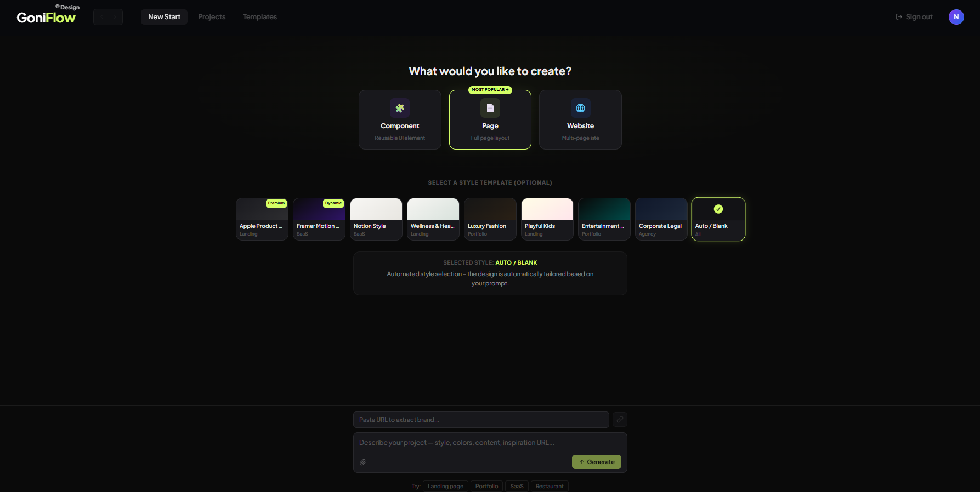Image resolution: width=980 pixels, height=492 pixels.
Task: Click the Most Popular badge
Action: 490,90
